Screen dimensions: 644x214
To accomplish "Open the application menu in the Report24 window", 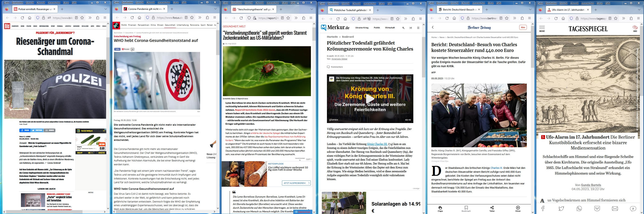I will coord(311,18).
